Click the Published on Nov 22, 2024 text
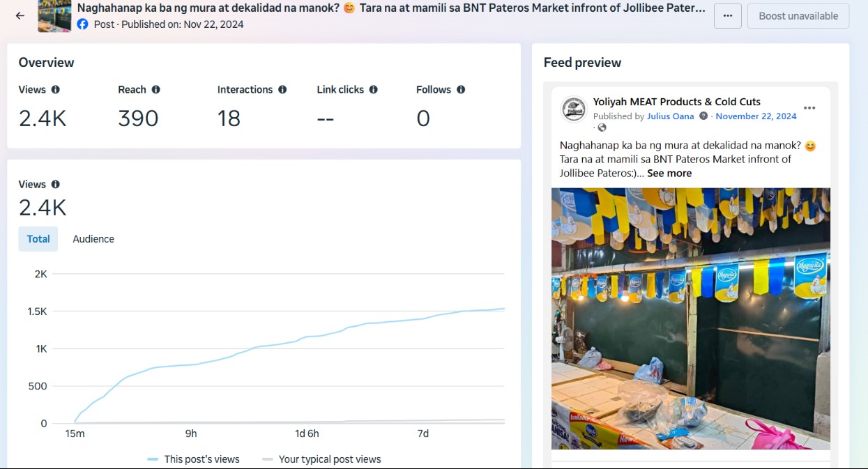 click(183, 24)
